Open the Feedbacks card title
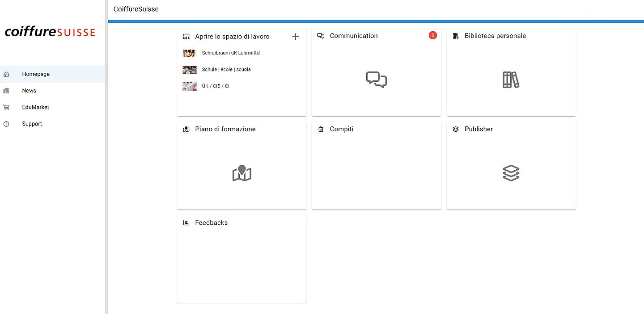 click(211, 223)
